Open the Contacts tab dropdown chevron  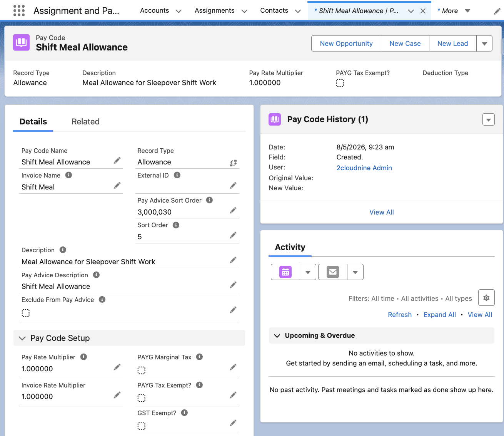click(x=298, y=11)
